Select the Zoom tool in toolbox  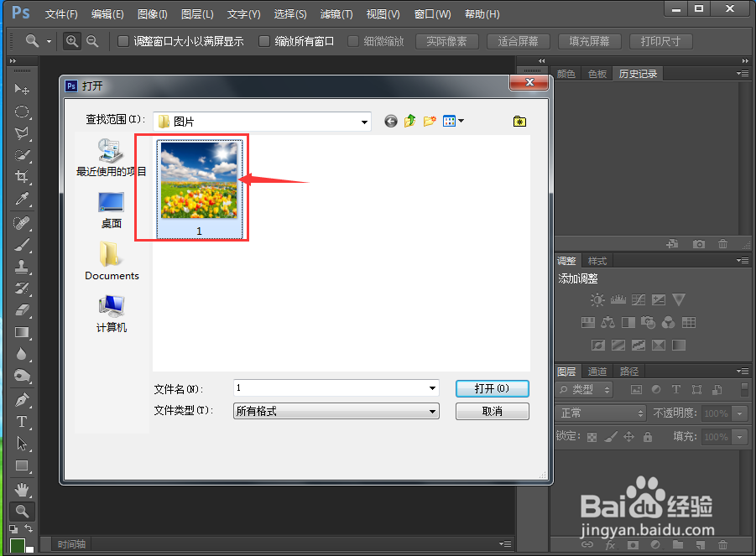[22, 511]
